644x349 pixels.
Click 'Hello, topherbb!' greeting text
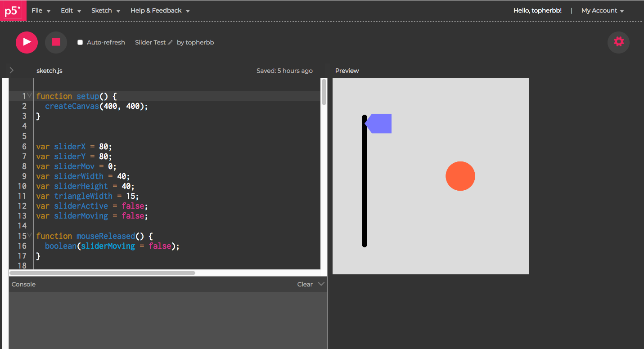[537, 10]
